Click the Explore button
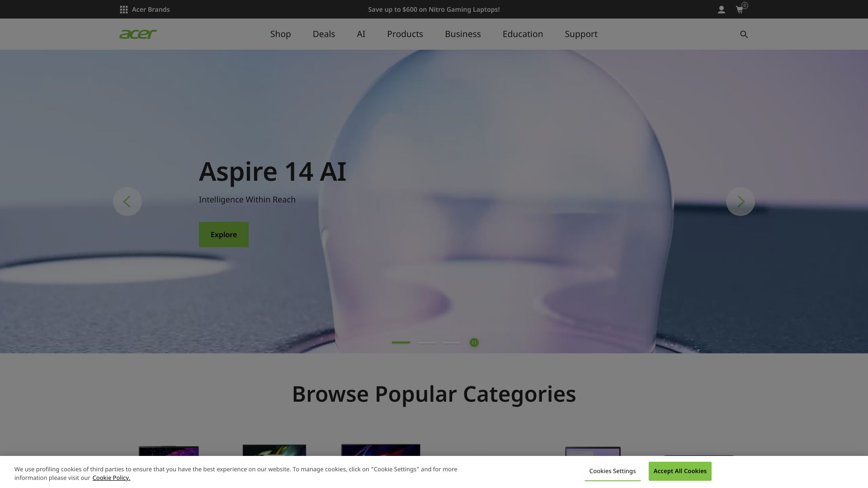868x488 pixels. click(x=224, y=235)
